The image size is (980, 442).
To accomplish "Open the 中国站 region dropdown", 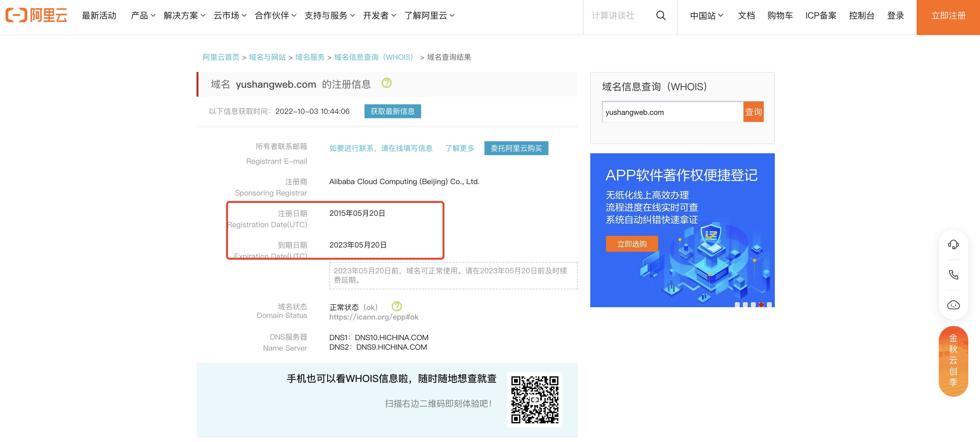I will click(706, 16).
